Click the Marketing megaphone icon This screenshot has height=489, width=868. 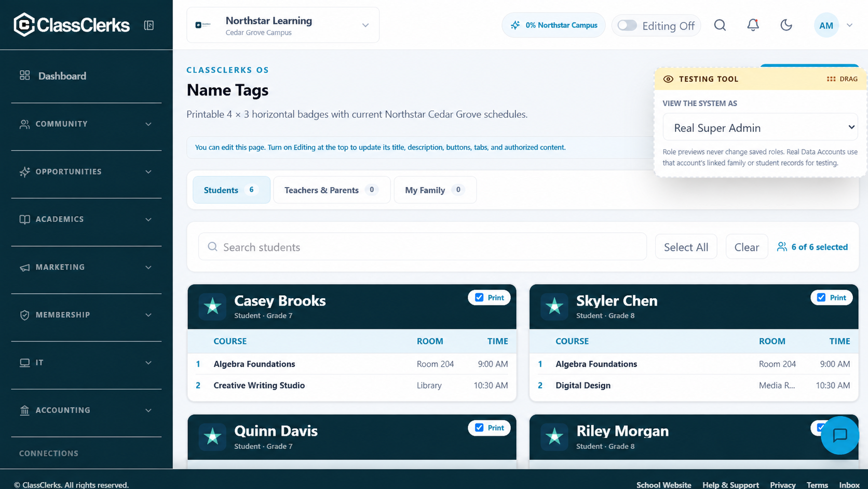(x=24, y=267)
